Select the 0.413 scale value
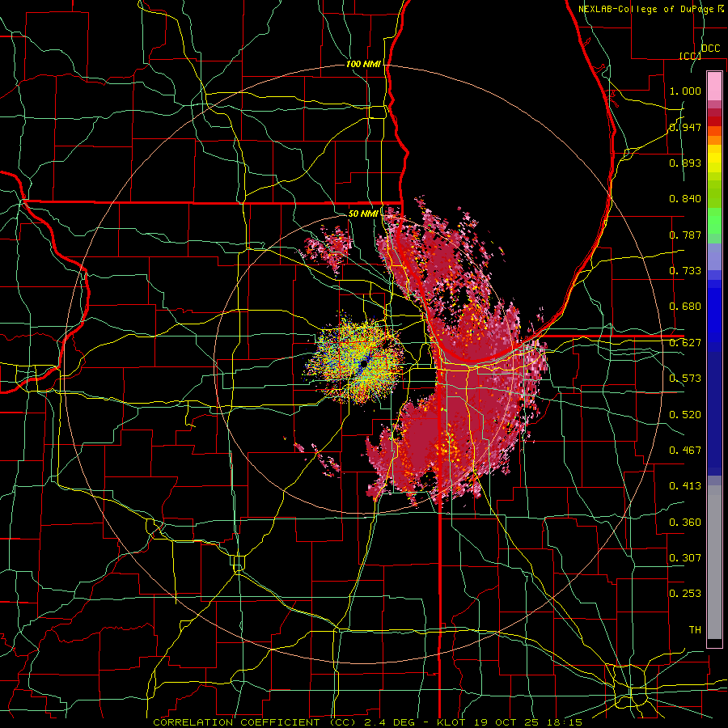Viewport: 728px width, 728px height. coord(685,486)
